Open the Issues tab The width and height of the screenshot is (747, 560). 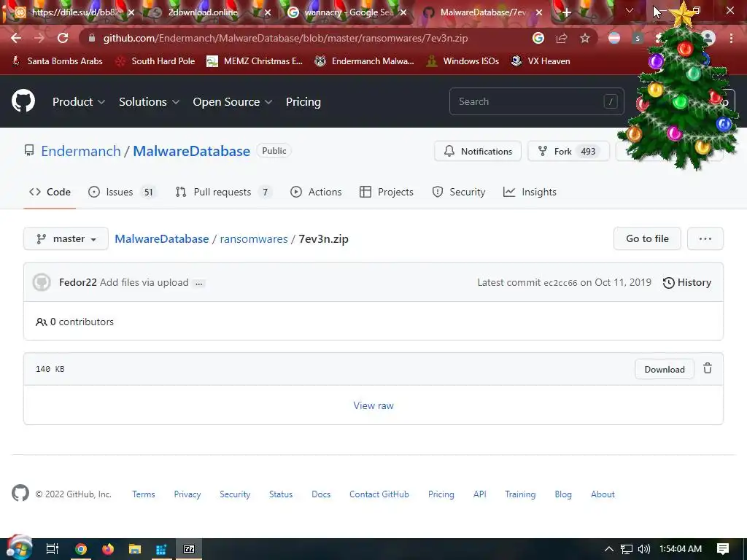tap(123, 192)
